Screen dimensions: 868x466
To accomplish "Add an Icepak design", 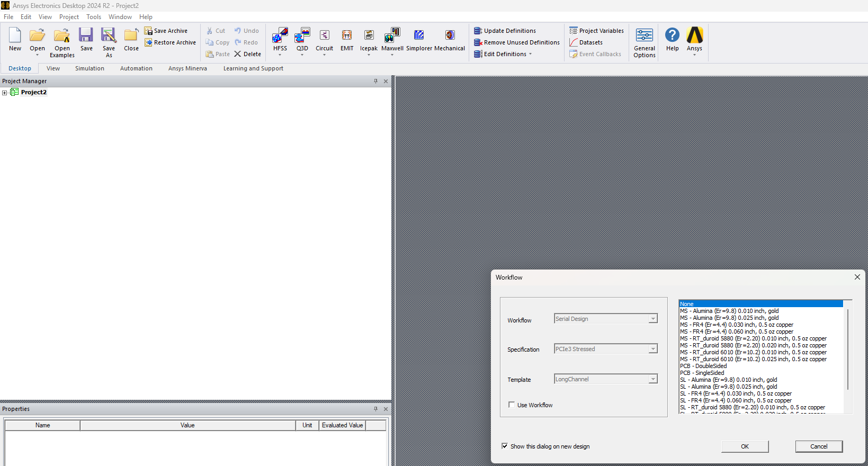I will (x=369, y=35).
